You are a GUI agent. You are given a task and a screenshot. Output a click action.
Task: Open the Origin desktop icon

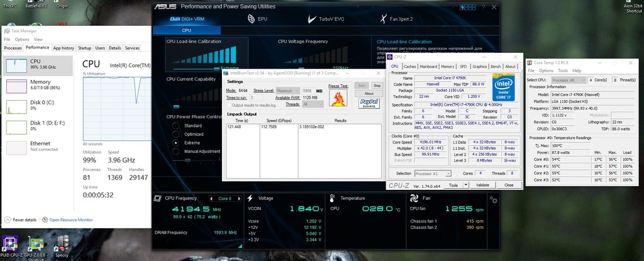(61, 4)
